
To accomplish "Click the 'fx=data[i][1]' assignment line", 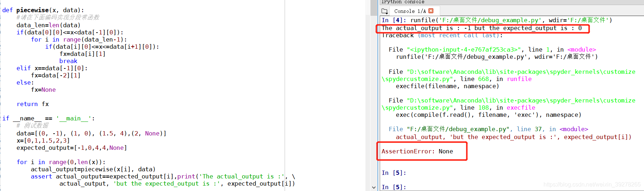I will pos(82,54).
